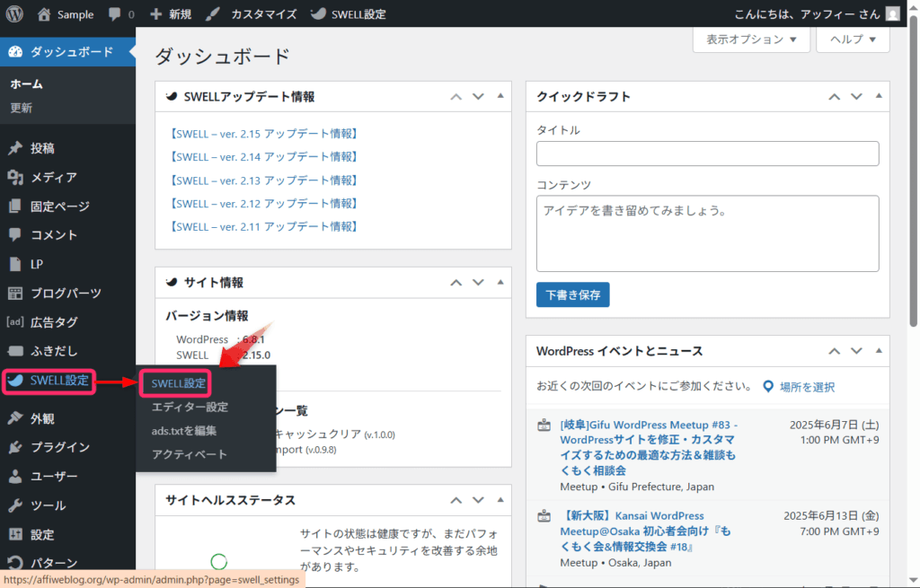Open the Gifu WordPress Meetup #83 link
920x588 pixels.
click(x=649, y=447)
